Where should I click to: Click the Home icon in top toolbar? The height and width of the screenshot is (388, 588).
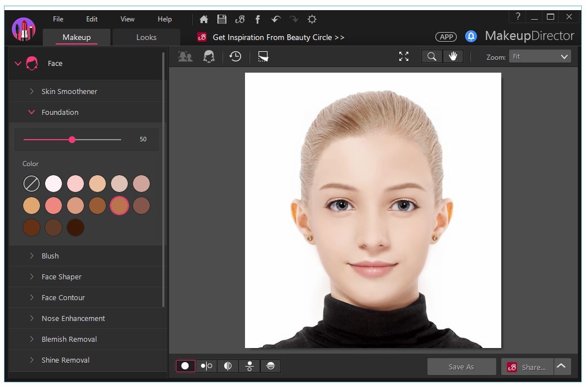pyautogui.click(x=204, y=19)
